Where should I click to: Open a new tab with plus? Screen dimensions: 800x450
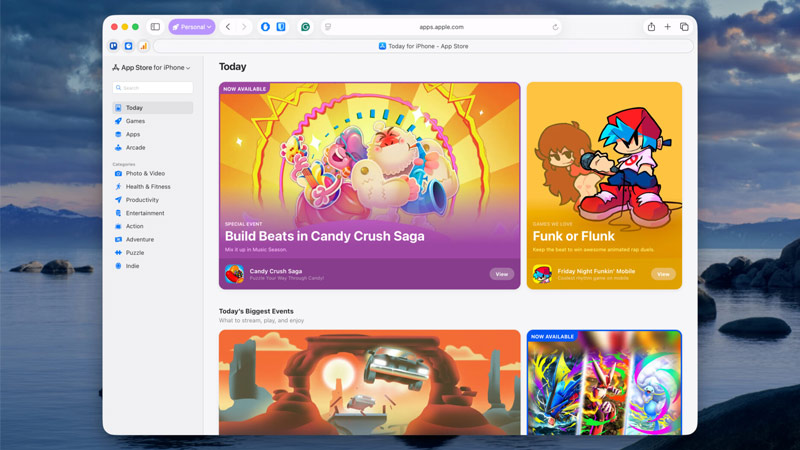click(x=667, y=27)
